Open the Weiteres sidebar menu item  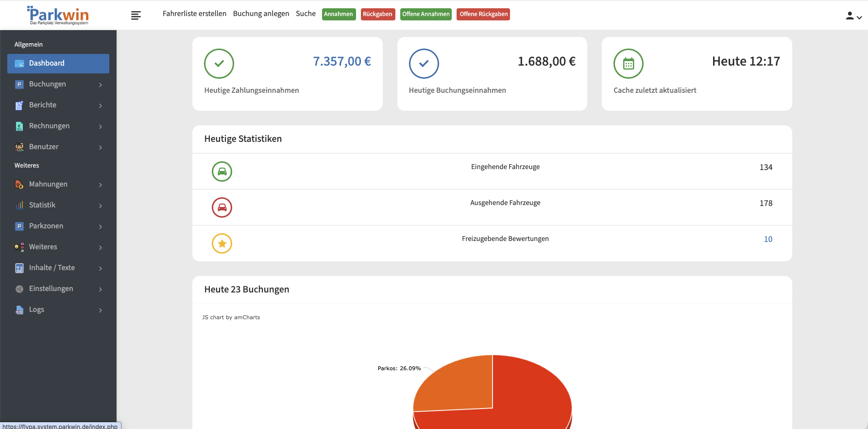pos(58,247)
